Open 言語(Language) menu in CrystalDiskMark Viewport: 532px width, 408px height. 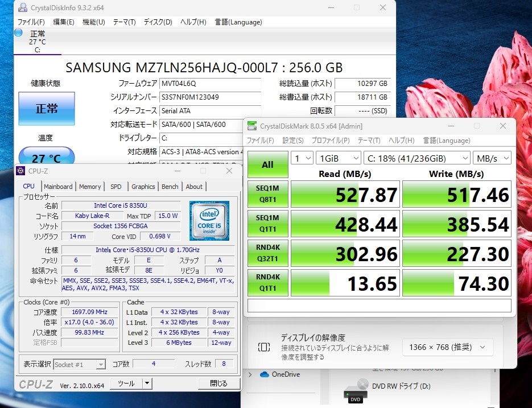pos(447,140)
